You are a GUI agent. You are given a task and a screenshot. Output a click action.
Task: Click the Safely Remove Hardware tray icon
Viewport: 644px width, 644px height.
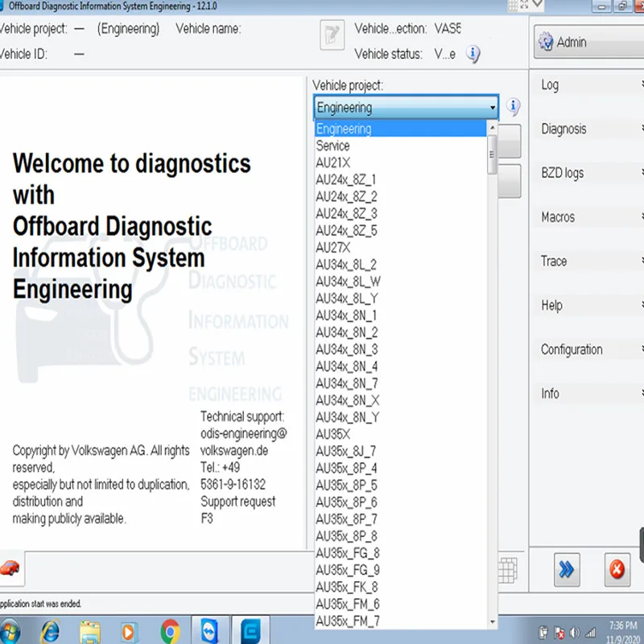[x=543, y=633]
